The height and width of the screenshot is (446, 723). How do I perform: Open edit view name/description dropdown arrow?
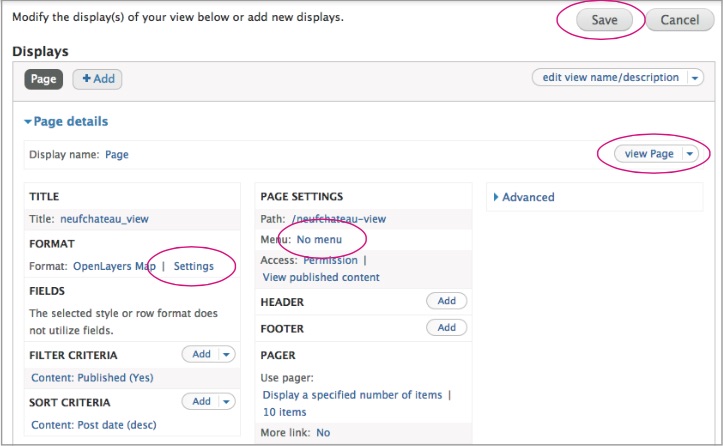(x=695, y=78)
